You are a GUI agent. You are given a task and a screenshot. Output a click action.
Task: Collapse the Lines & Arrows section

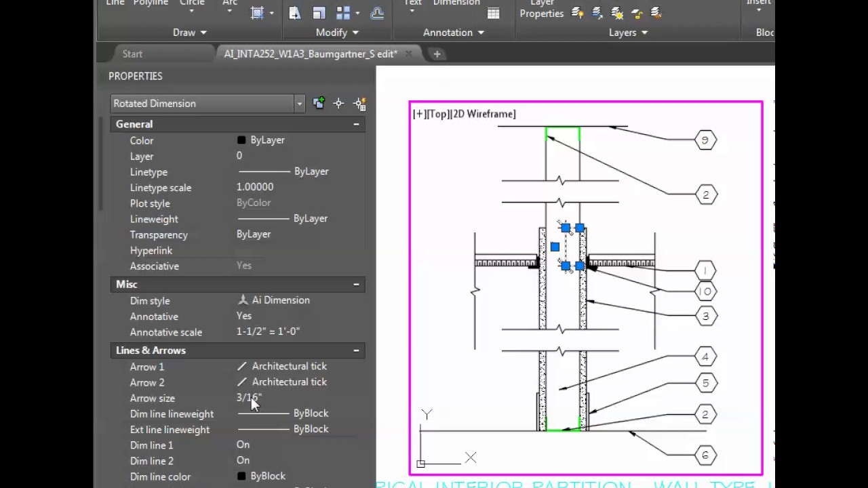click(x=356, y=350)
